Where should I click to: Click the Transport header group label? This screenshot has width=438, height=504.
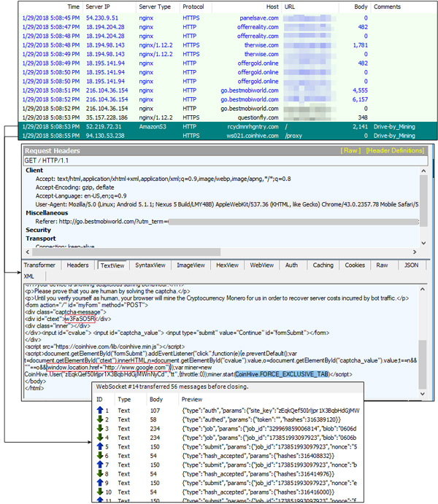pyautogui.click(x=41, y=239)
